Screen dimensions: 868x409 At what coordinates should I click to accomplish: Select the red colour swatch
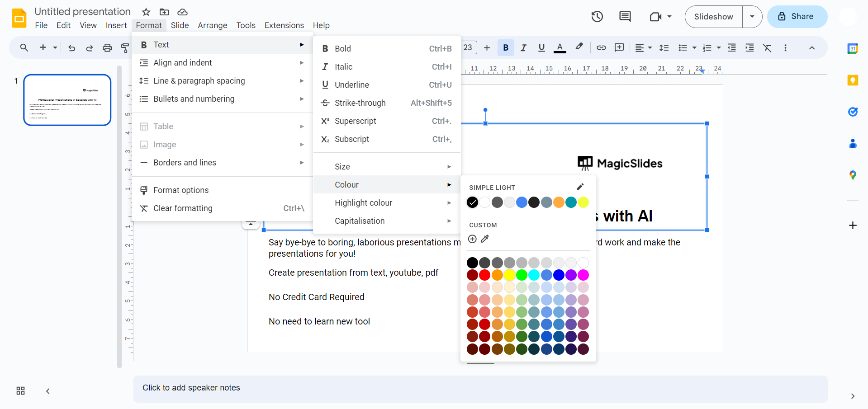click(x=485, y=275)
